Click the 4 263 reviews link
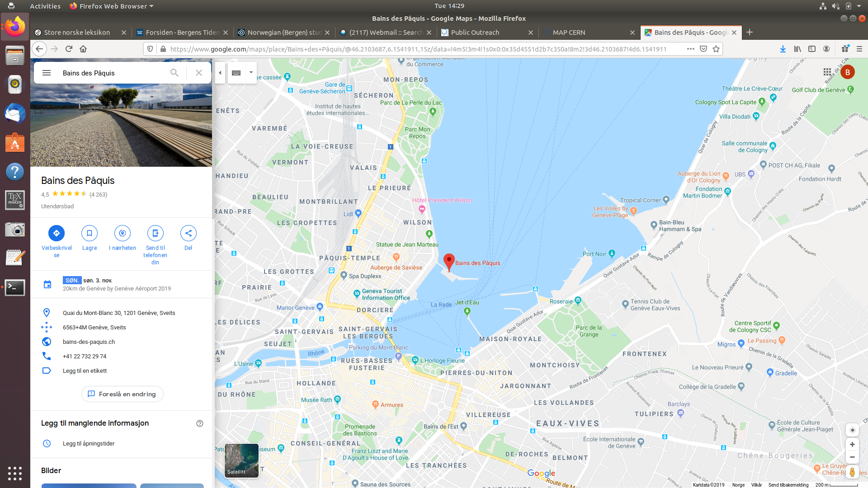868x488 pixels. pyautogui.click(x=98, y=194)
